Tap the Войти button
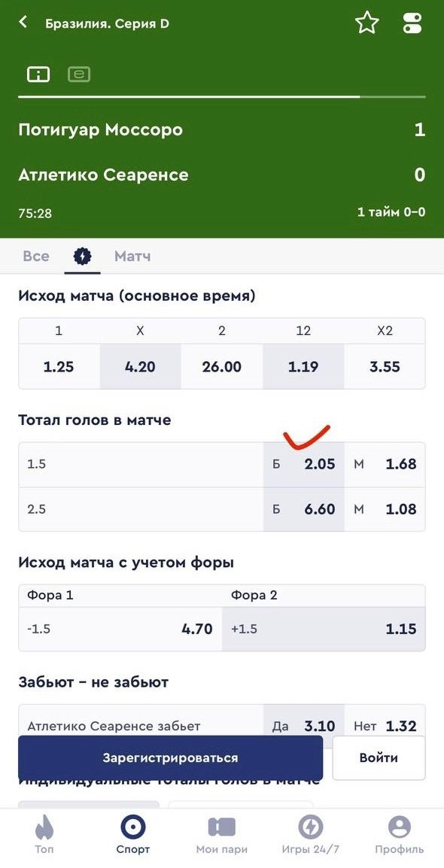Screen dimensions: 444x868 coord(379,758)
